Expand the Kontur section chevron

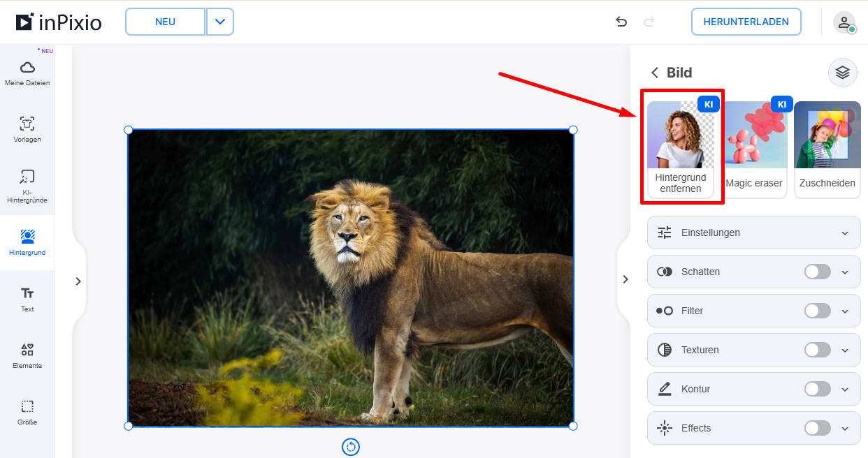click(845, 390)
